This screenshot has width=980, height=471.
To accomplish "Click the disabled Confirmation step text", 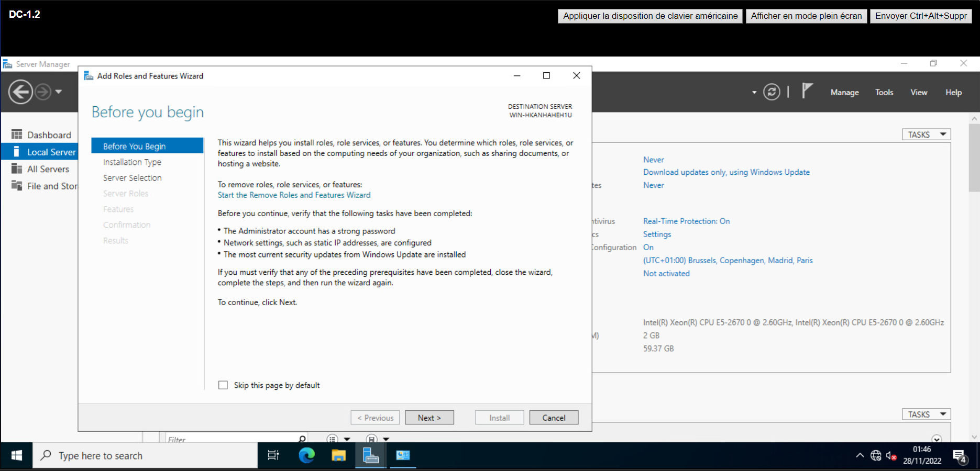I will click(x=127, y=225).
